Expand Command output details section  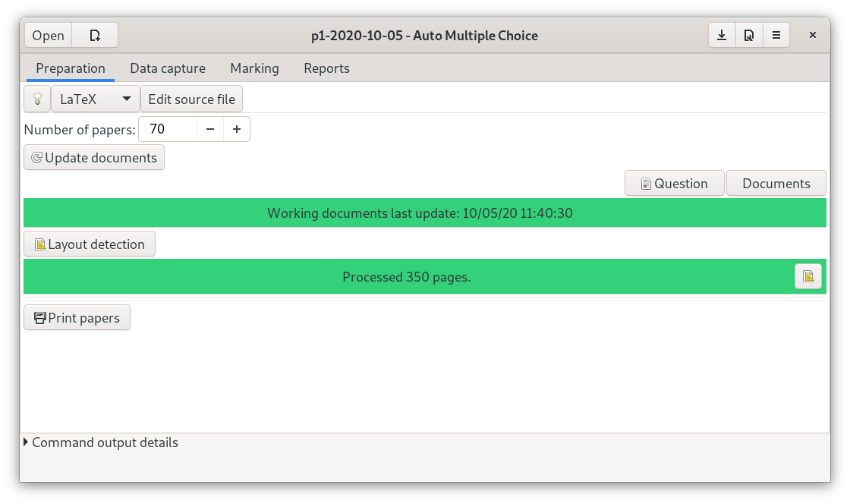101,443
